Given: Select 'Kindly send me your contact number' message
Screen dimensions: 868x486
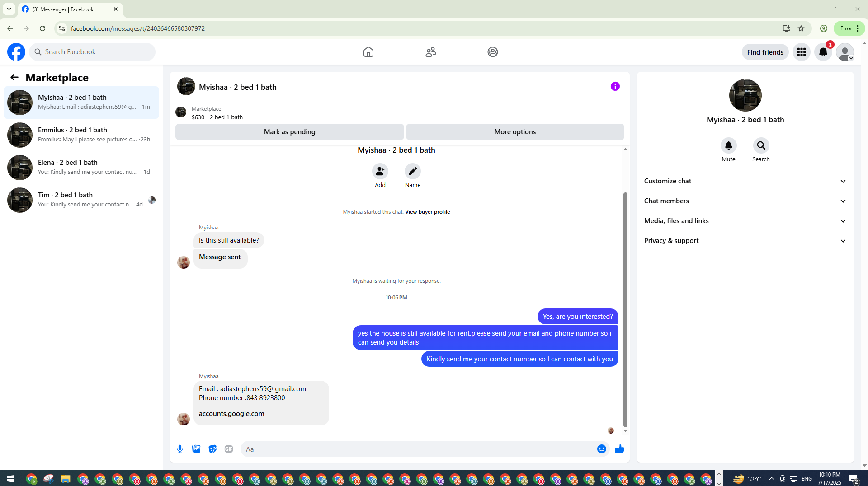Looking at the screenshot, I should pyautogui.click(x=520, y=359).
